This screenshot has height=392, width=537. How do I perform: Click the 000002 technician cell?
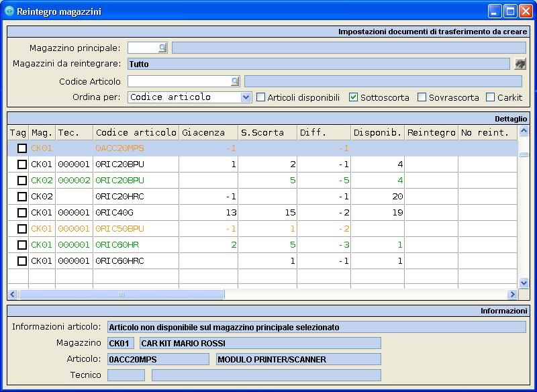pyautogui.click(x=75, y=181)
